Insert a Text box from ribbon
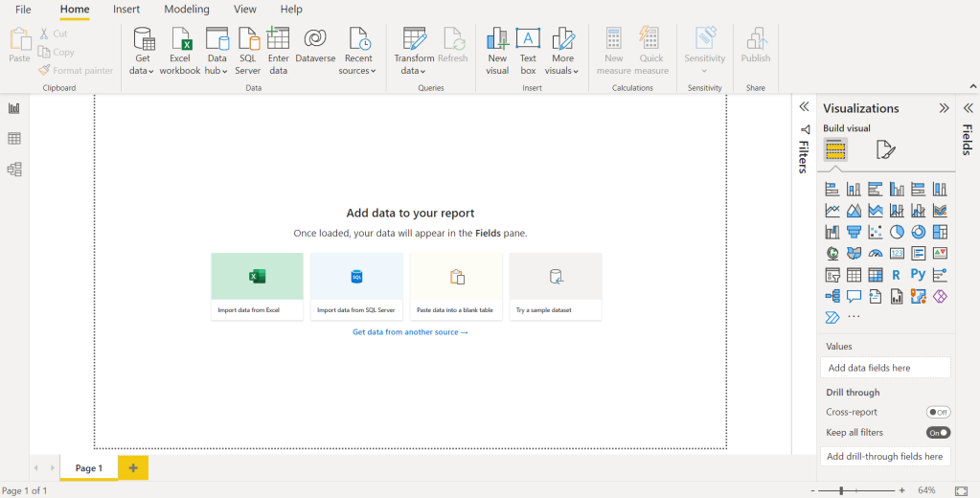This screenshot has width=980, height=498. 528,52
